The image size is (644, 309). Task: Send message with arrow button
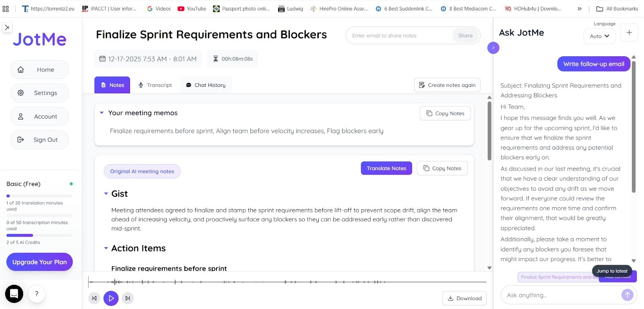(627, 295)
